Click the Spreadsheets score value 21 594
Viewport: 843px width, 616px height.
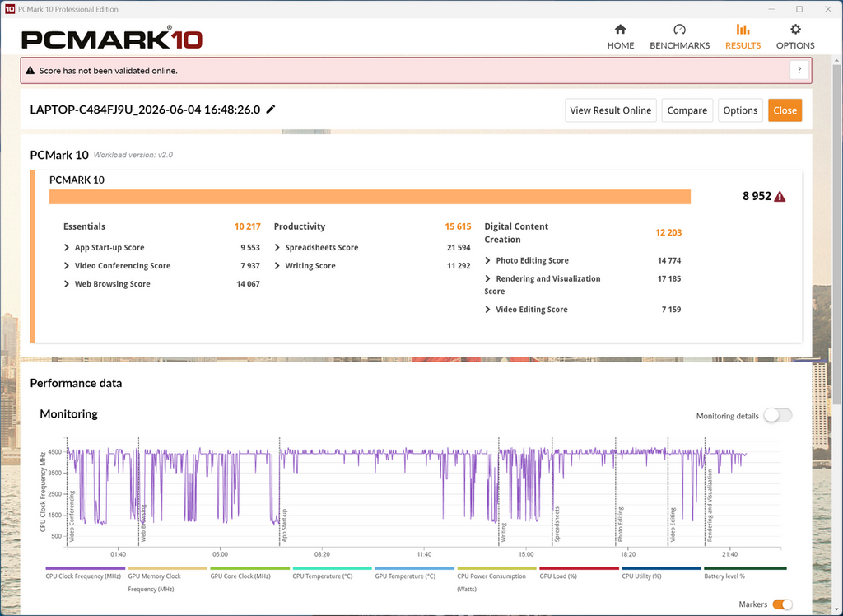coord(459,248)
